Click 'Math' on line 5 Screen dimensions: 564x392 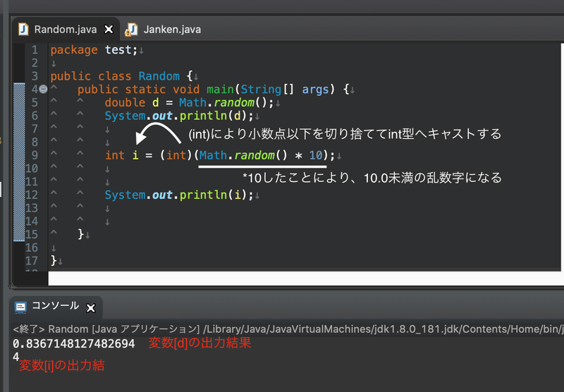[x=192, y=102]
